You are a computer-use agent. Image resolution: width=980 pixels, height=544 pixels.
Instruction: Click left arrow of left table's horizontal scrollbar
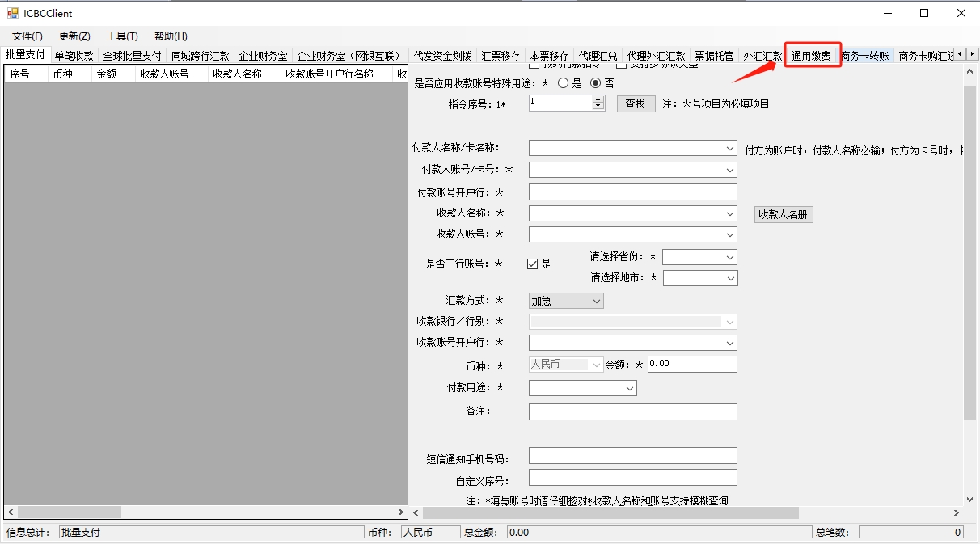(11, 512)
